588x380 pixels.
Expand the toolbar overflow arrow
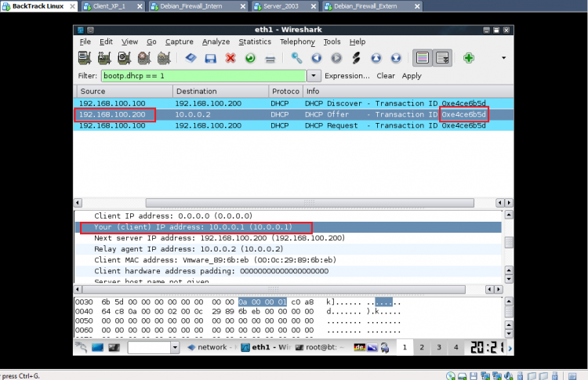pyautogui.click(x=503, y=58)
